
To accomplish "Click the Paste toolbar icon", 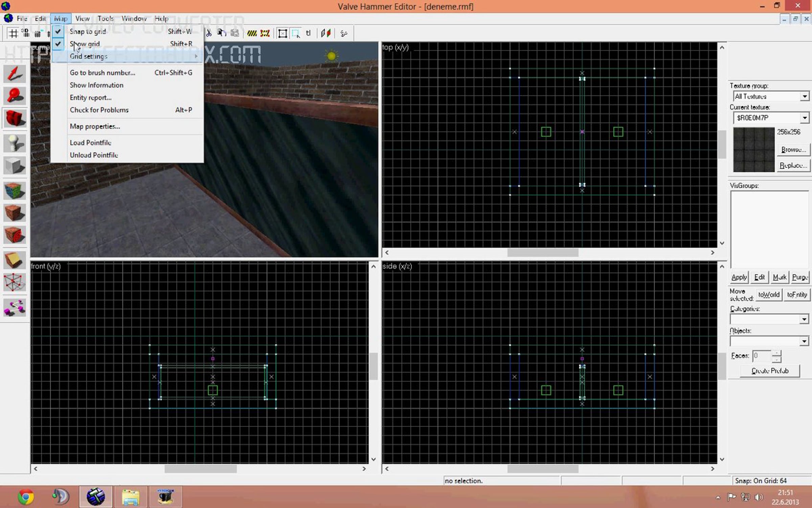I will [235, 33].
